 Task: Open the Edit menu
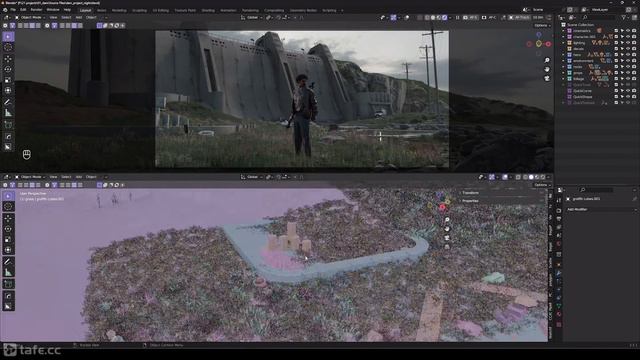pos(23,10)
